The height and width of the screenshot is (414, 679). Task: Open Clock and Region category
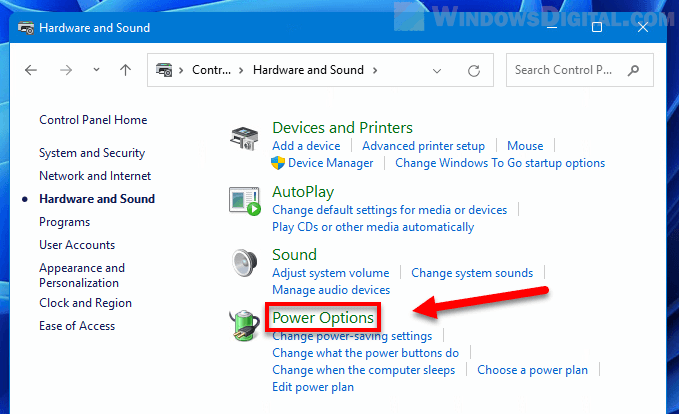click(x=85, y=303)
